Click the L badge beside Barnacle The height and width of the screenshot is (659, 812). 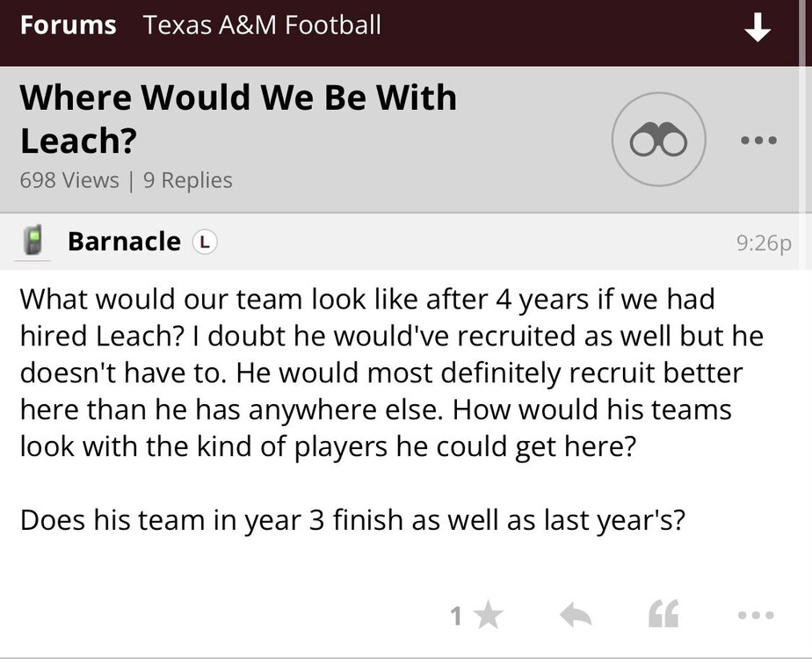[205, 241]
